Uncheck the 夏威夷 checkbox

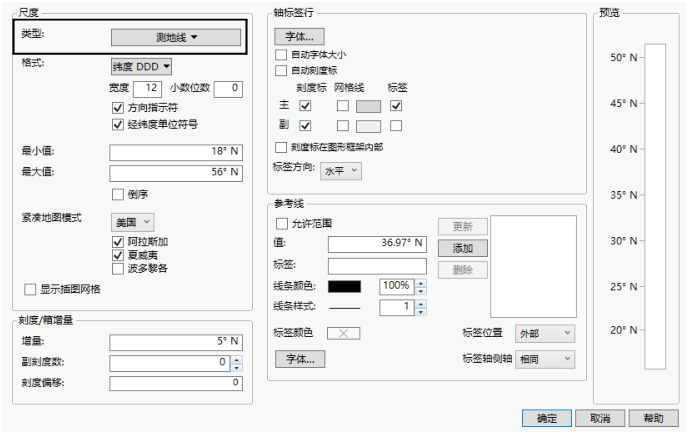118,255
